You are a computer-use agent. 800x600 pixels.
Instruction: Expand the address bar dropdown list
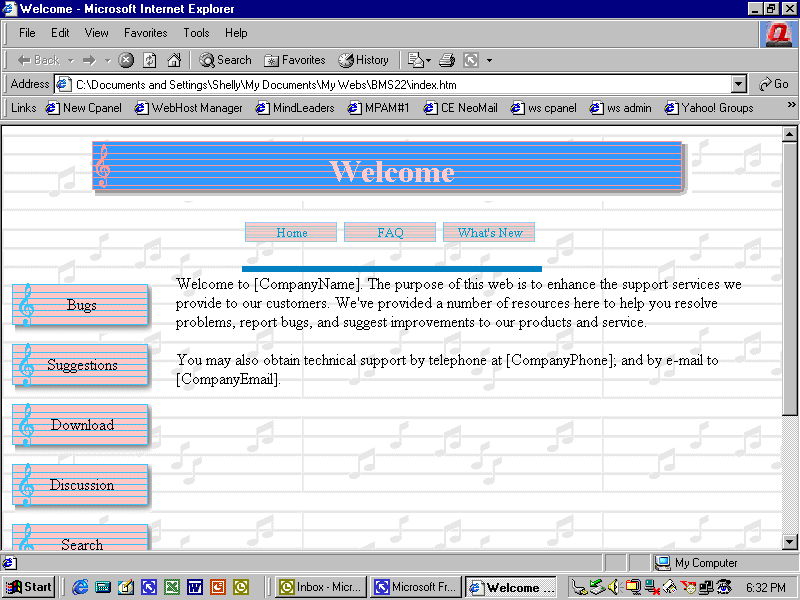(x=738, y=84)
